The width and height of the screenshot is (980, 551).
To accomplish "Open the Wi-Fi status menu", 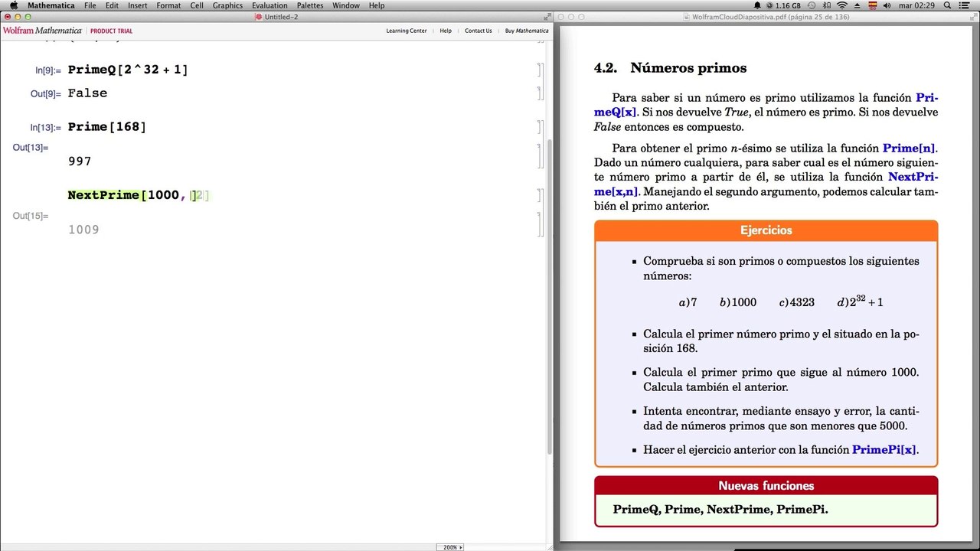I will tap(842, 5).
